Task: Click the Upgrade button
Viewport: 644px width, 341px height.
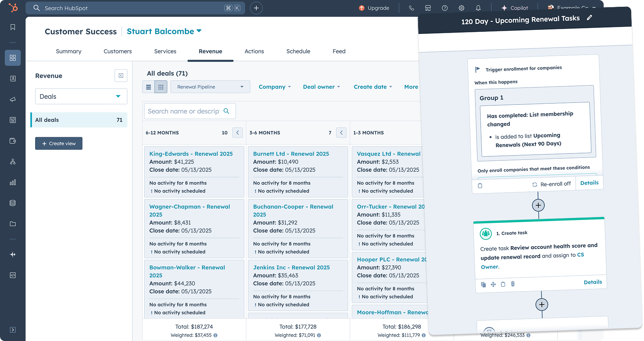Action: 374,8
